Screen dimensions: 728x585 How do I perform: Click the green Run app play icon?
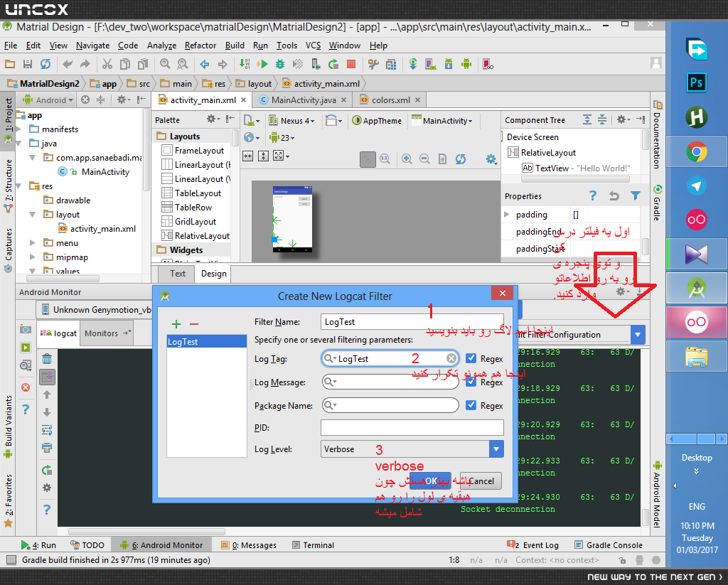(x=262, y=64)
